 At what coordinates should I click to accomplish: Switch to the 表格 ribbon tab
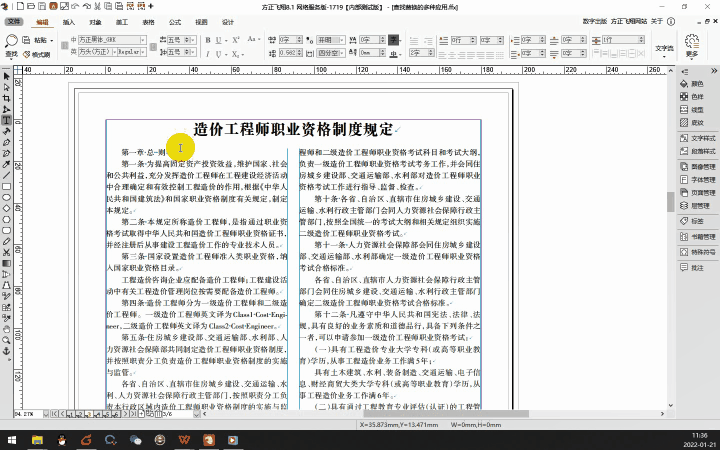pos(148,22)
